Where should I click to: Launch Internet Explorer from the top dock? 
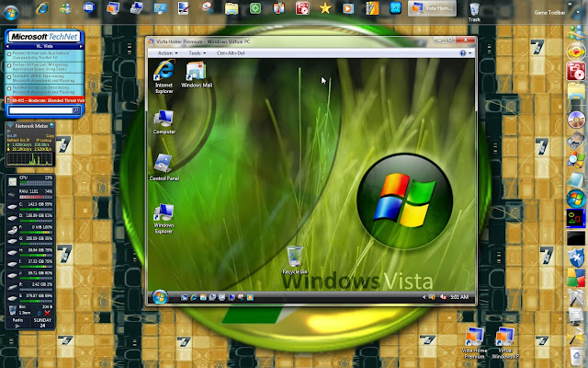click(42, 8)
